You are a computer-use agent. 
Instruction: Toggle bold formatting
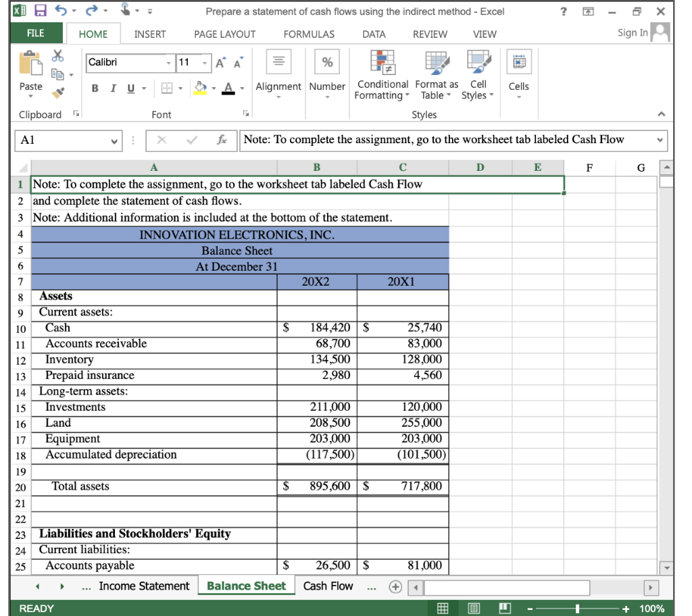click(x=93, y=86)
